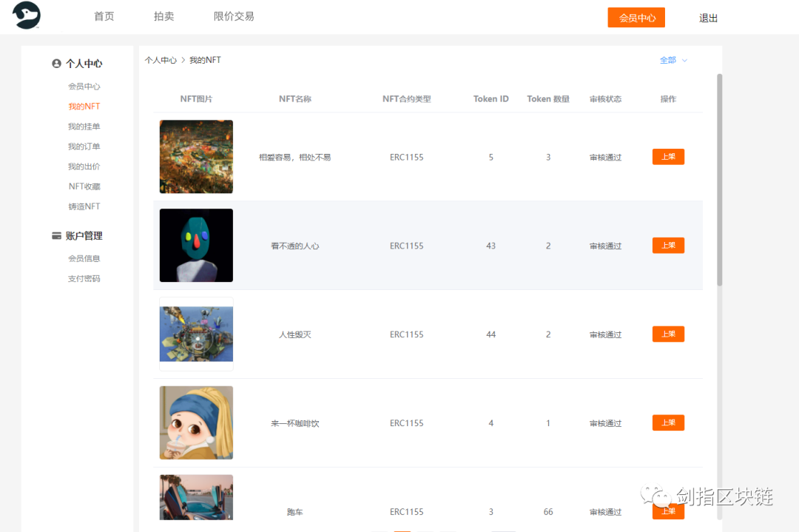Screen dimensions: 799x532
Task: Open 我的出价 in the sidebar
Action: click(x=84, y=166)
